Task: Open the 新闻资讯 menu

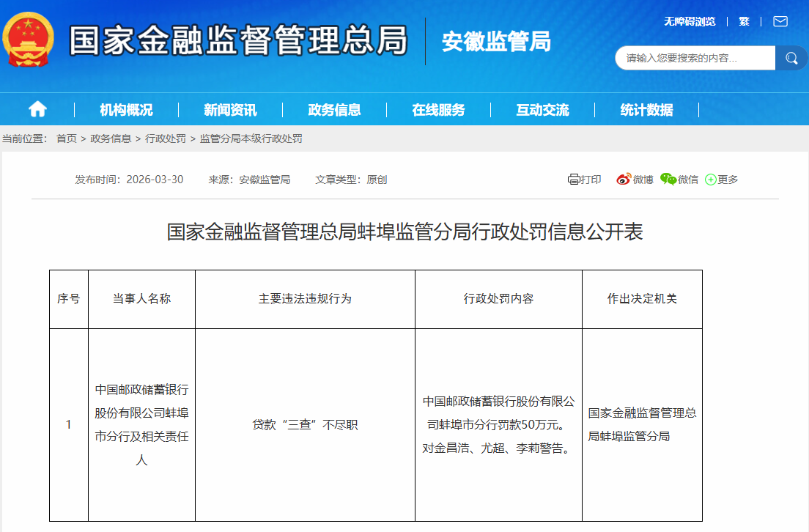Action: 230,110
